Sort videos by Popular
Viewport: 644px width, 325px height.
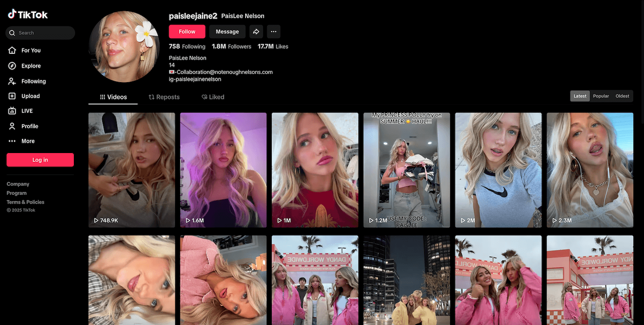[601, 96]
